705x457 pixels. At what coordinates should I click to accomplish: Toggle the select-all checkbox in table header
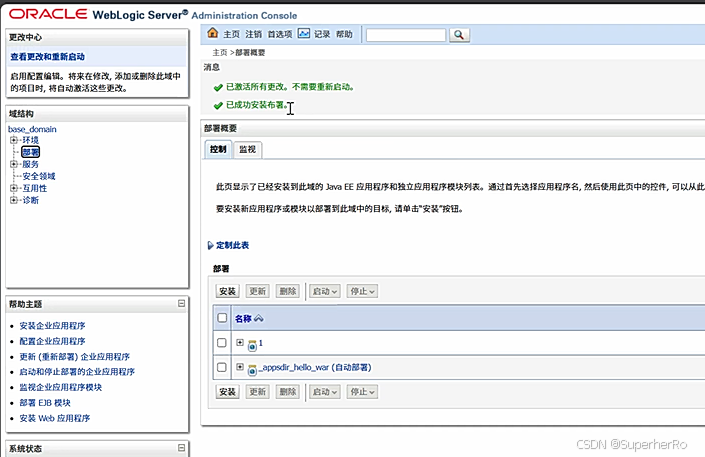coord(222,318)
